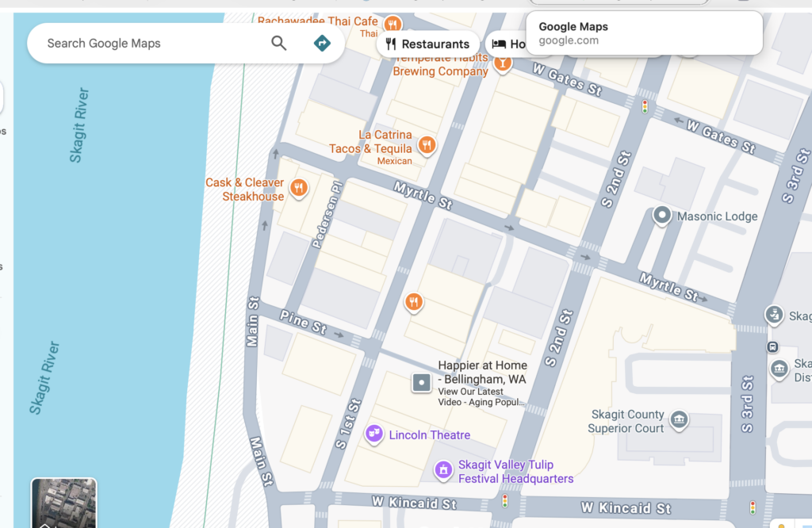Click the Rachawadee Thai Cafe restaurant pin
Image resolution: width=812 pixels, height=528 pixels.
click(392, 25)
